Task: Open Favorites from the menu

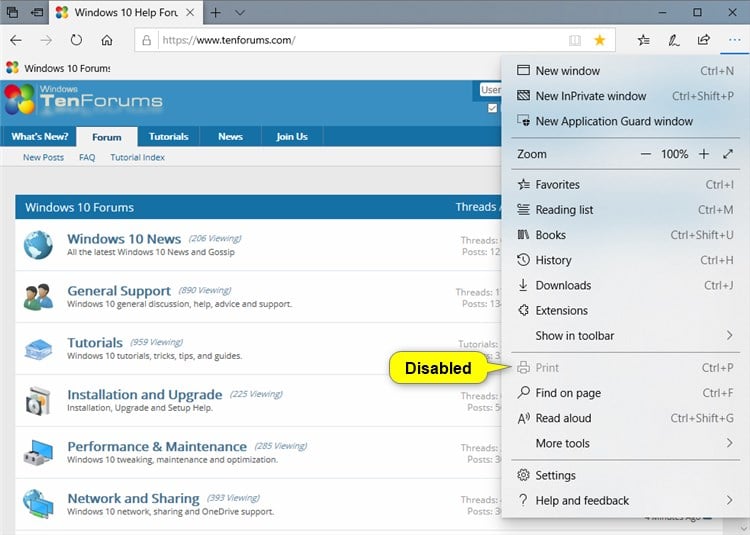Action: click(625, 185)
